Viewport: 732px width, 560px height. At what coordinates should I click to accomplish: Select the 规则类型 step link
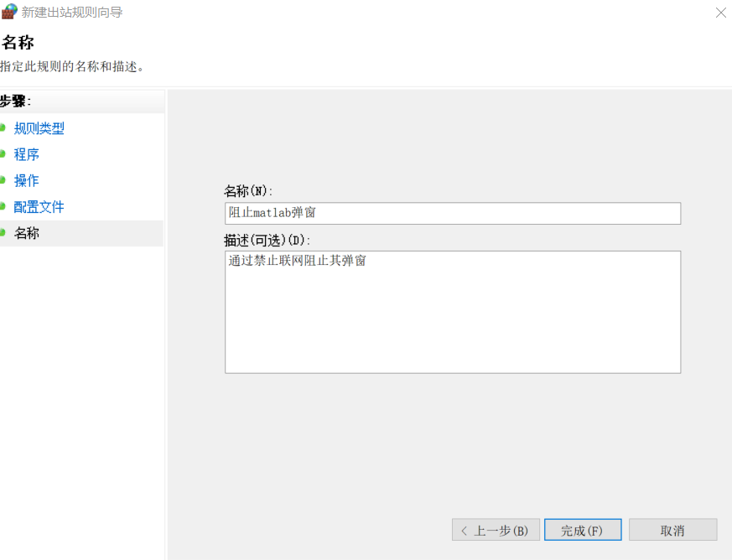click(39, 127)
